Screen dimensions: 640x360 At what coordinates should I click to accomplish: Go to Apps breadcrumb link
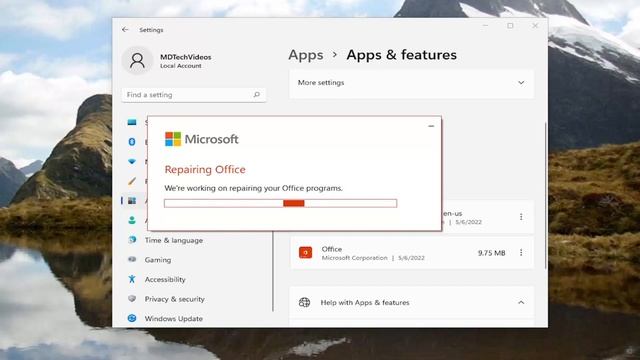(306, 55)
